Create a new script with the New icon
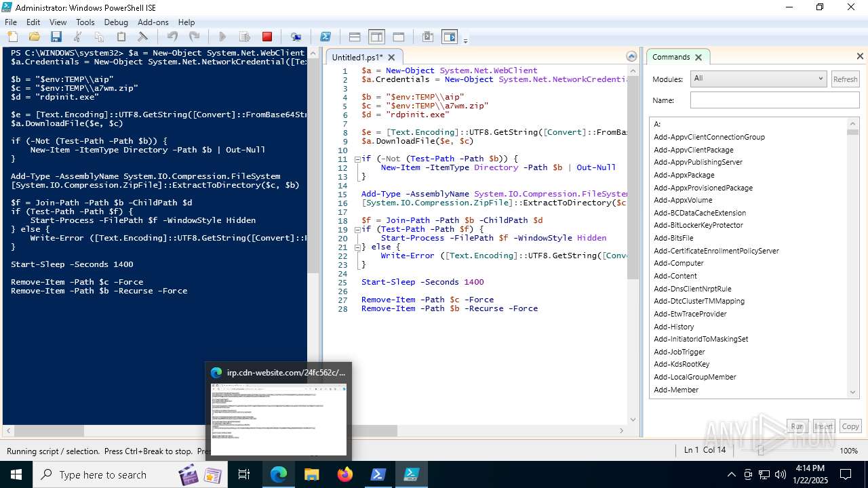868x488 pixels. (12, 37)
